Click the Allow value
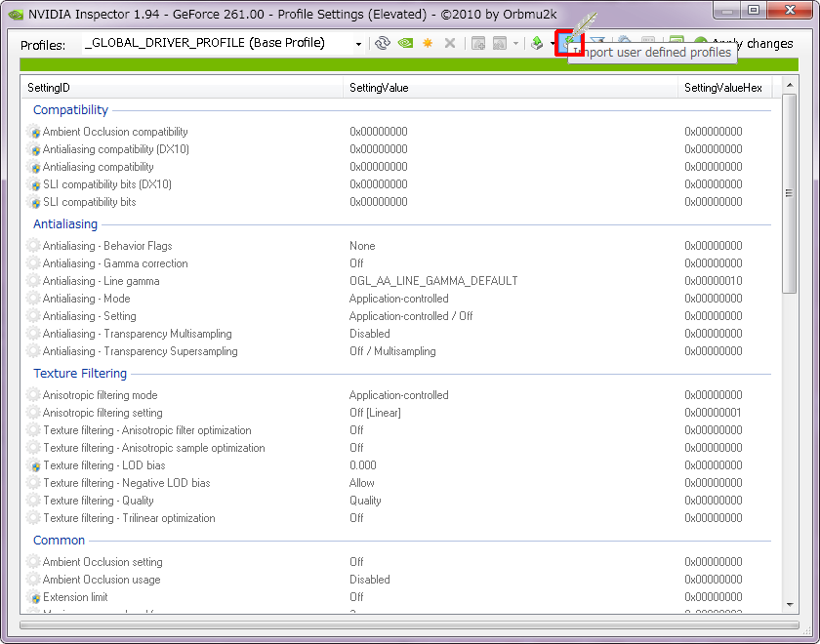Image resolution: width=820 pixels, height=644 pixels. (362, 483)
